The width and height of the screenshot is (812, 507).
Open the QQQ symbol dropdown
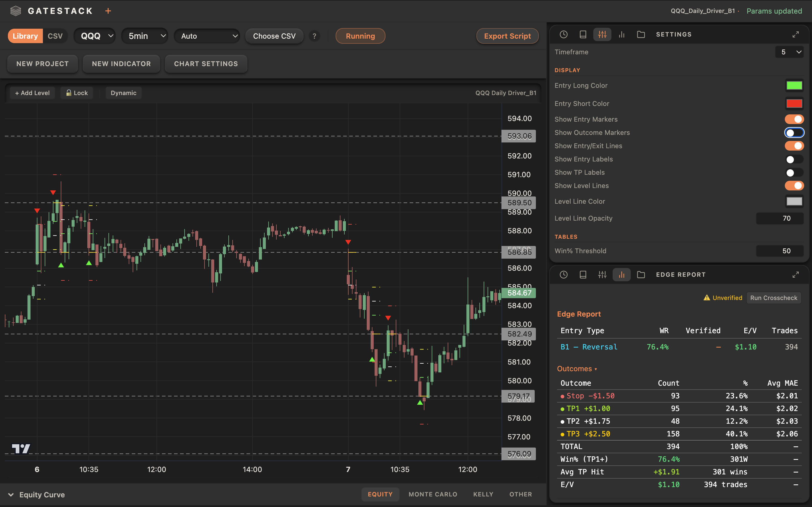click(x=95, y=36)
